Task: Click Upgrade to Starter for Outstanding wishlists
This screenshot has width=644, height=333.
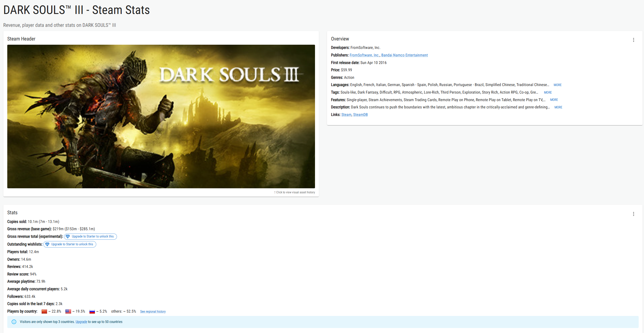Action: tap(70, 244)
